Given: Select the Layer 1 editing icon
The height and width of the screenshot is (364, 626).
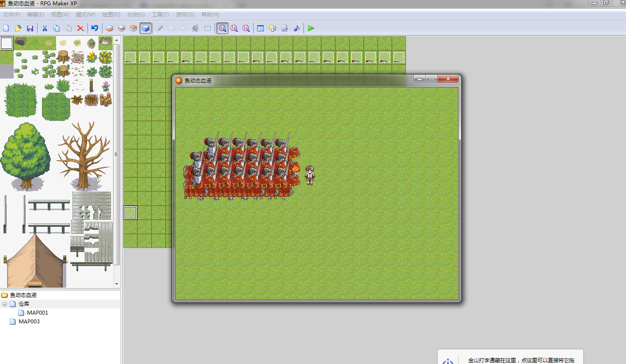Looking at the screenshot, I should point(109,28).
